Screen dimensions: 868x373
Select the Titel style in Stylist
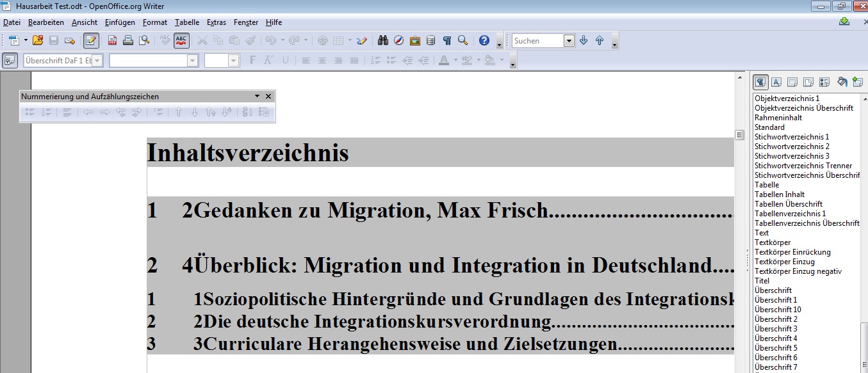click(x=761, y=280)
